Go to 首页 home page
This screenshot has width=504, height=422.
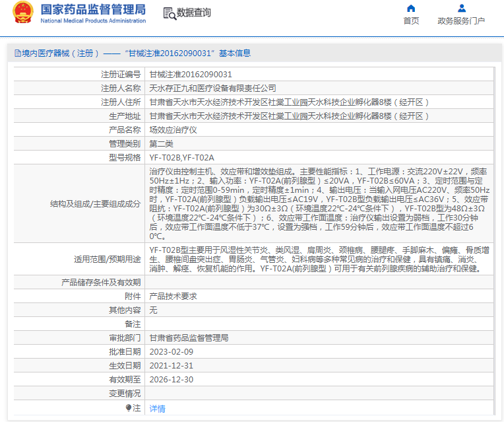[x=411, y=21]
